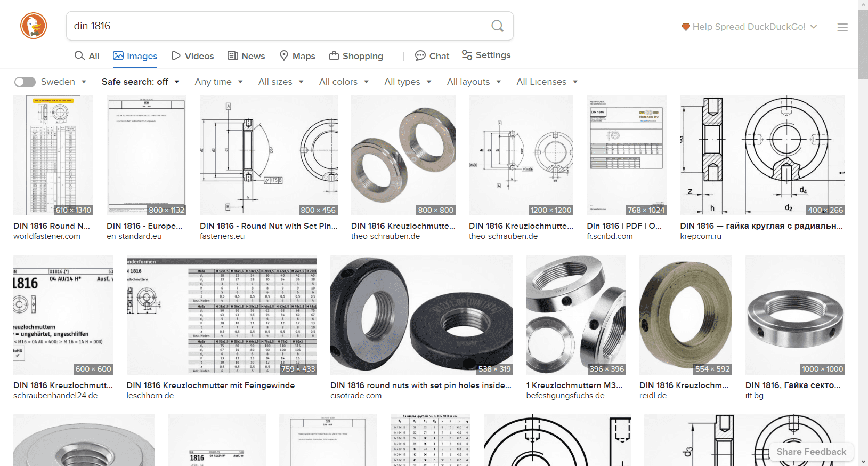Click the DuckDuckGo logo icon
The width and height of the screenshot is (868, 466).
(x=34, y=26)
